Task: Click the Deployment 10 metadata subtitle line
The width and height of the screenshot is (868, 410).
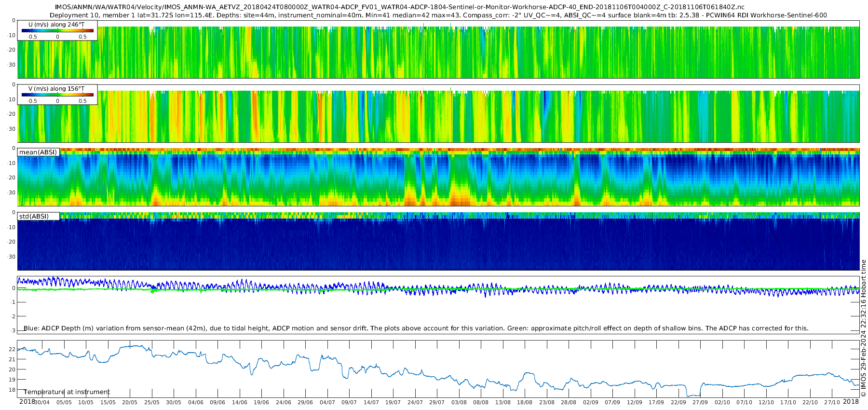Action: (438, 15)
